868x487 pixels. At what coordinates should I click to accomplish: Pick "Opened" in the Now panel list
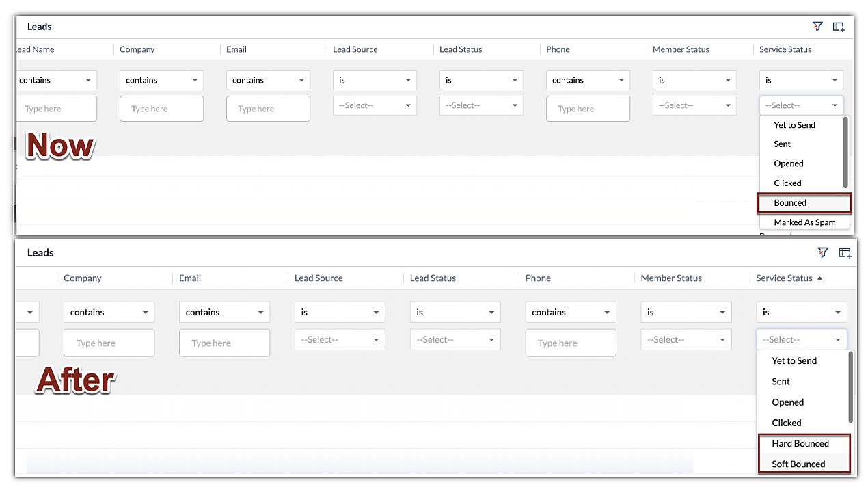point(789,163)
